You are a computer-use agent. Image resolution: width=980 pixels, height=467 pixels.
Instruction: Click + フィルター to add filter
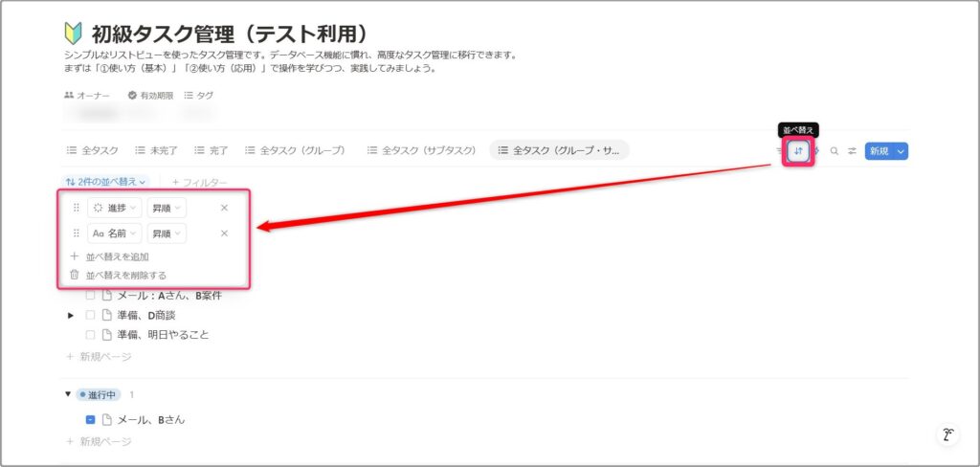[x=199, y=182]
